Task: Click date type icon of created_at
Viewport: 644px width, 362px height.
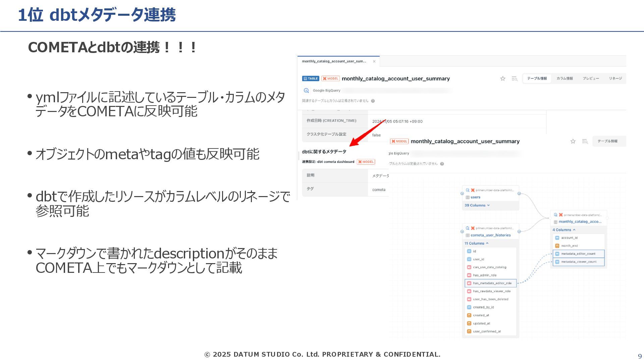Action: 469,315
